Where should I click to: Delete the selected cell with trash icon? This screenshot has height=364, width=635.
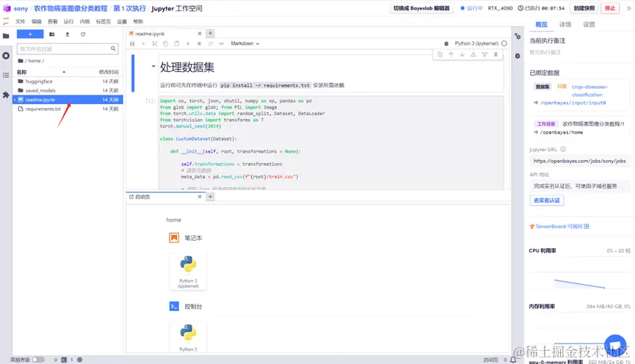496,54
